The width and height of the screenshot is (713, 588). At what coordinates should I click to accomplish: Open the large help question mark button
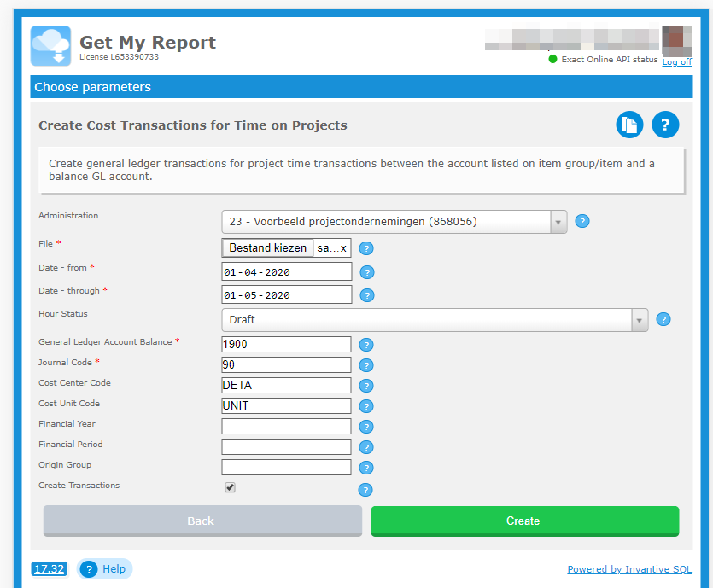[665, 125]
